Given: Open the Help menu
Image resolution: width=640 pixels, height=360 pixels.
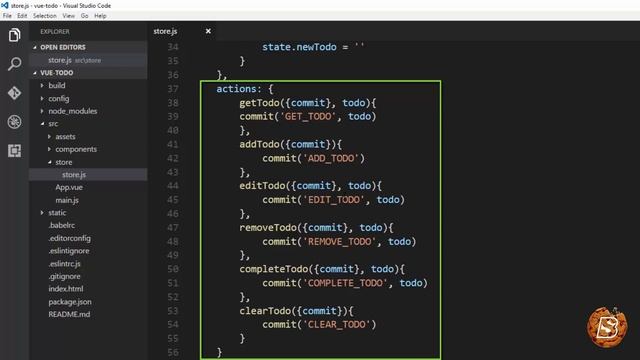Looking at the screenshot, I should coord(100,16).
